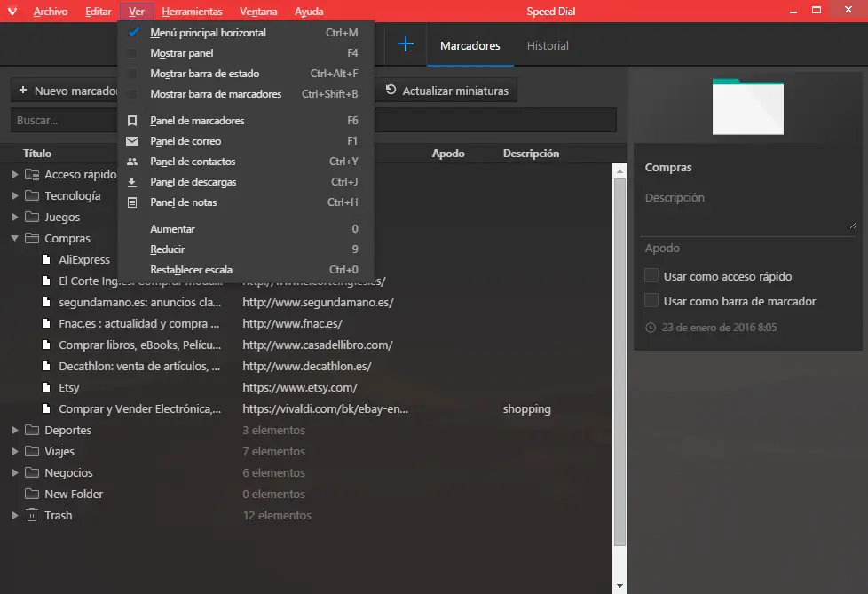Check Usar como acceso rápido

point(651,275)
